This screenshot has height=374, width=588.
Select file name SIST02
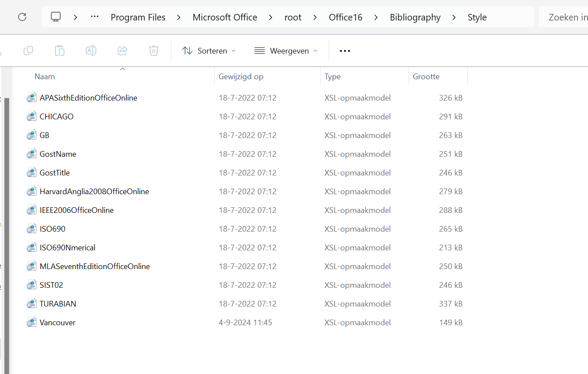[51, 285]
